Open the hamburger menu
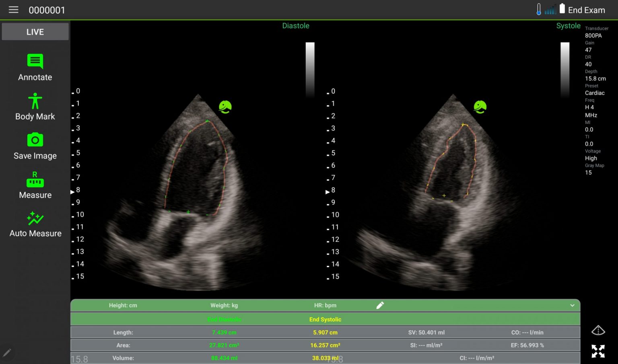 13,10
